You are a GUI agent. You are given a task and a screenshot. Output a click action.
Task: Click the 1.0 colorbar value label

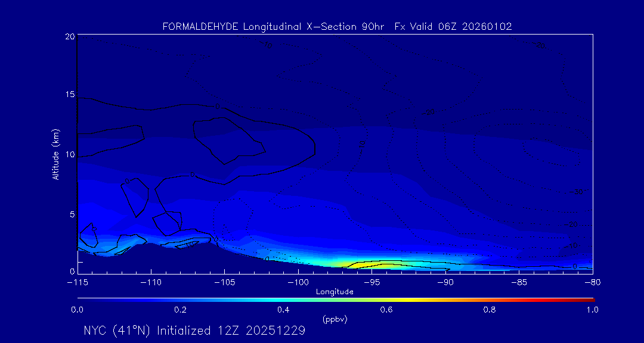[x=592, y=310]
